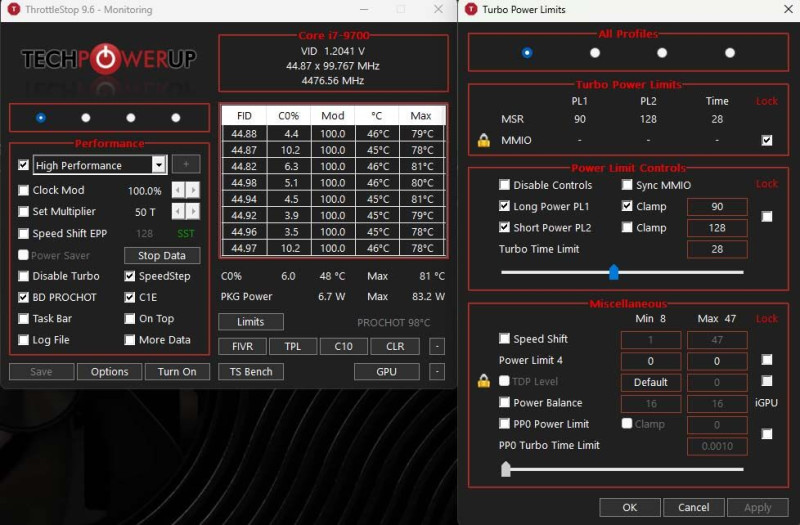Decrease Clock Mod with left arrow
The height and width of the screenshot is (525, 800).
tap(178, 190)
